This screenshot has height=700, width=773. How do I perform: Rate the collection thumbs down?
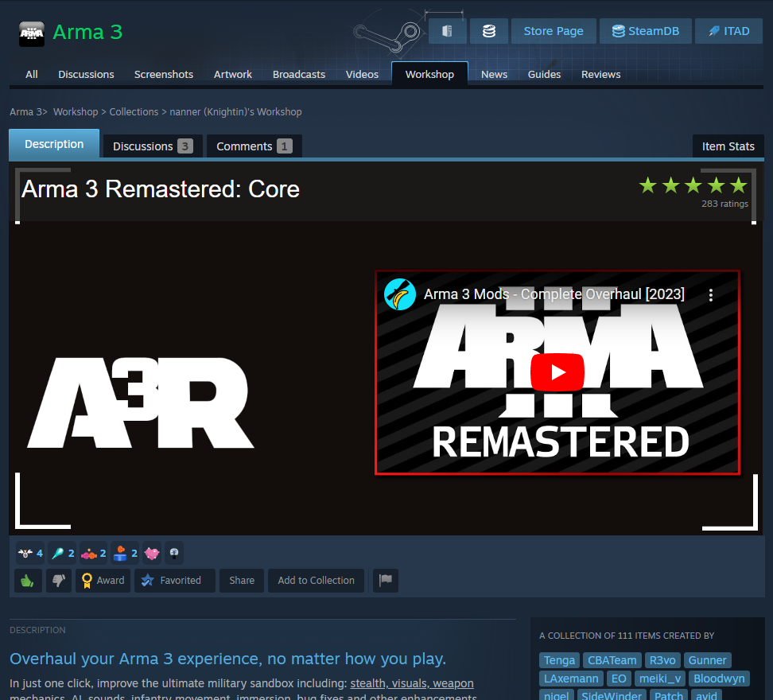click(x=59, y=581)
